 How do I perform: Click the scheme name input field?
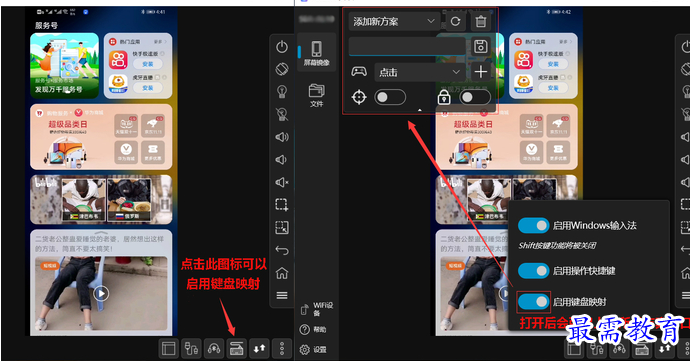(x=407, y=46)
